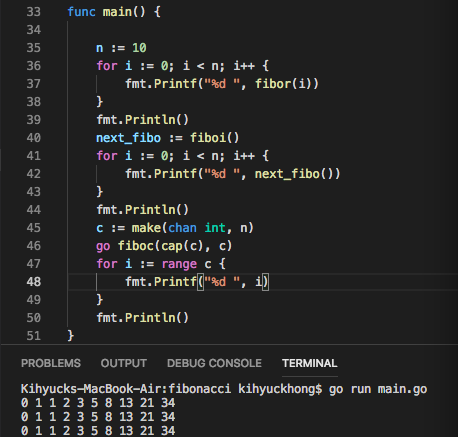Click line number 48 in gutter
This screenshot has width=458, height=437.
(x=34, y=282)
